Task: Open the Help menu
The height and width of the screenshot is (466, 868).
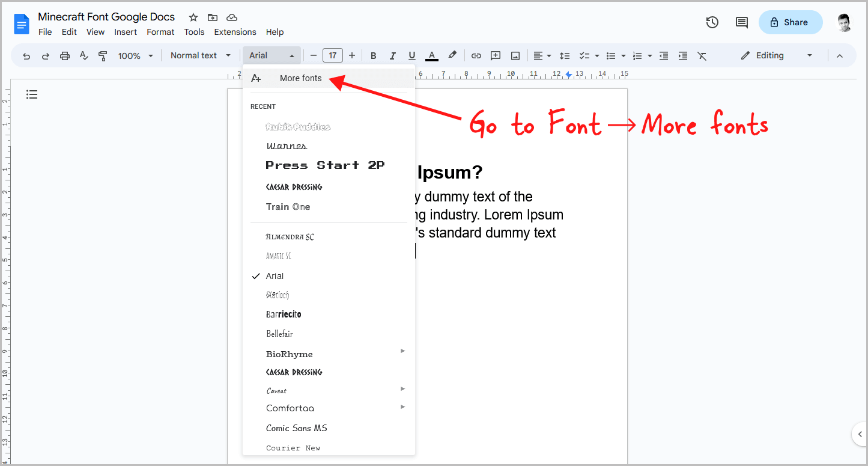Action: [x=275, y=32]
